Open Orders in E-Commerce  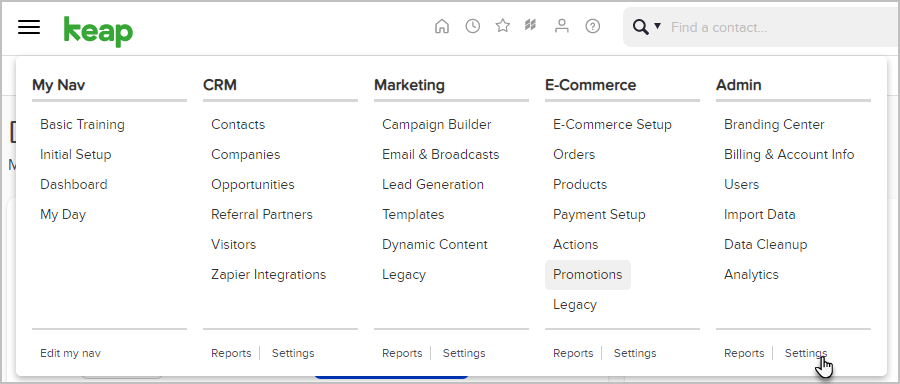coord(574,154)
